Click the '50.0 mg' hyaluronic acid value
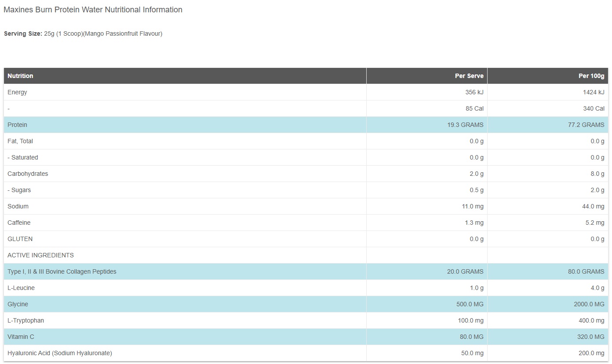Image resolution: width=612 pixels, height=364 pixels. coord(473,353)
